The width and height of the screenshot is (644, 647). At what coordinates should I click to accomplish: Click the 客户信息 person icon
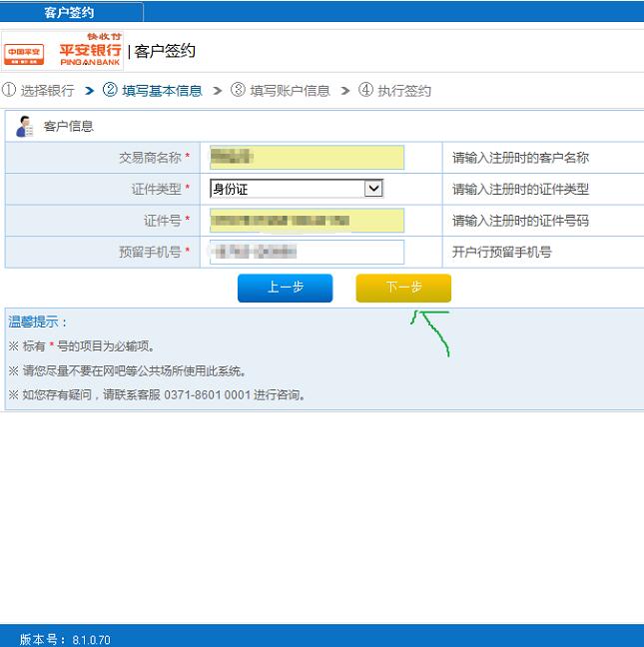24,126
